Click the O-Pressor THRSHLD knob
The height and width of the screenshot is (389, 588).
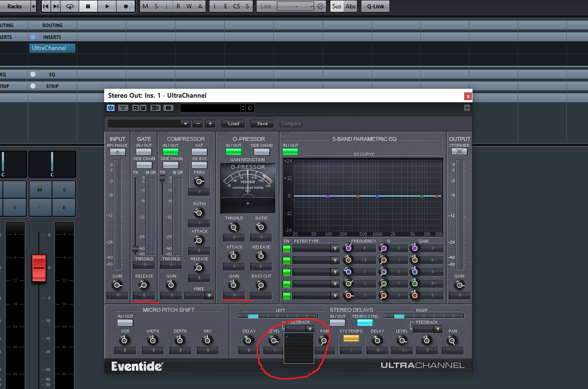234,227
